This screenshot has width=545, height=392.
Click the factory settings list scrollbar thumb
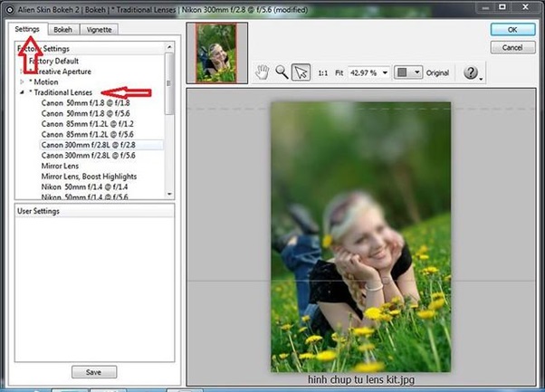tap(169, 83)
